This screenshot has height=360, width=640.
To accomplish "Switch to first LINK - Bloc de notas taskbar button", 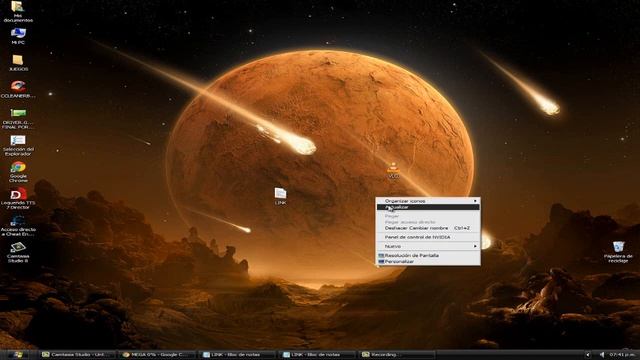I will [238, 355].
